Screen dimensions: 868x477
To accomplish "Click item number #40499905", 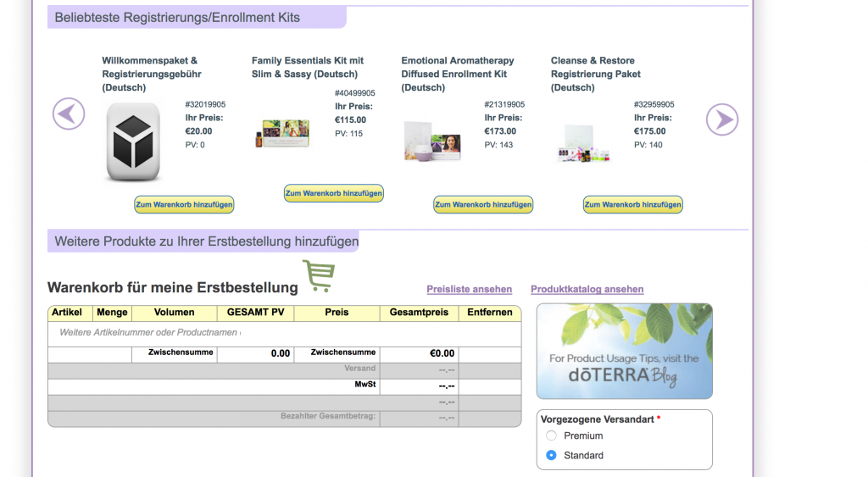I will [x=355, y=93].
